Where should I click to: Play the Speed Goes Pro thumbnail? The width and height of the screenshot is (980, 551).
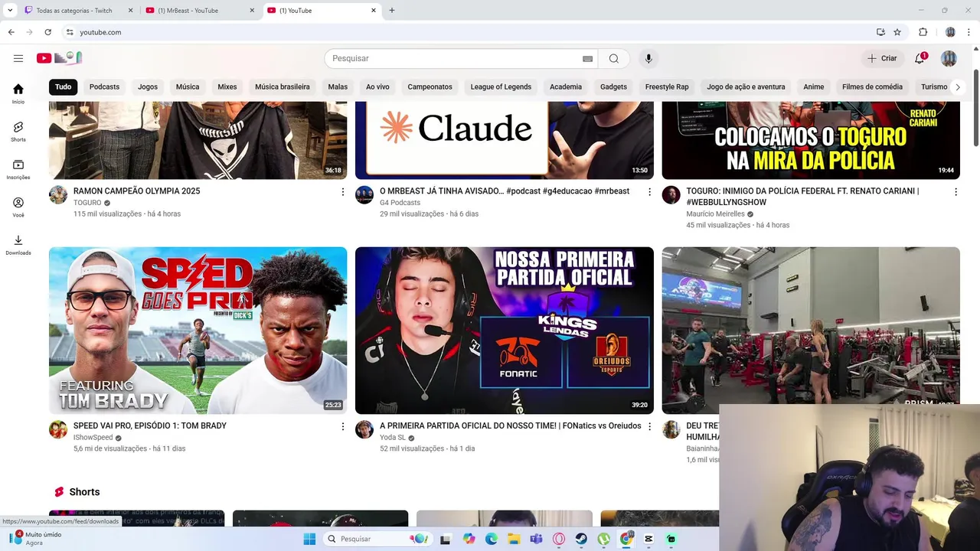[198, 331]
